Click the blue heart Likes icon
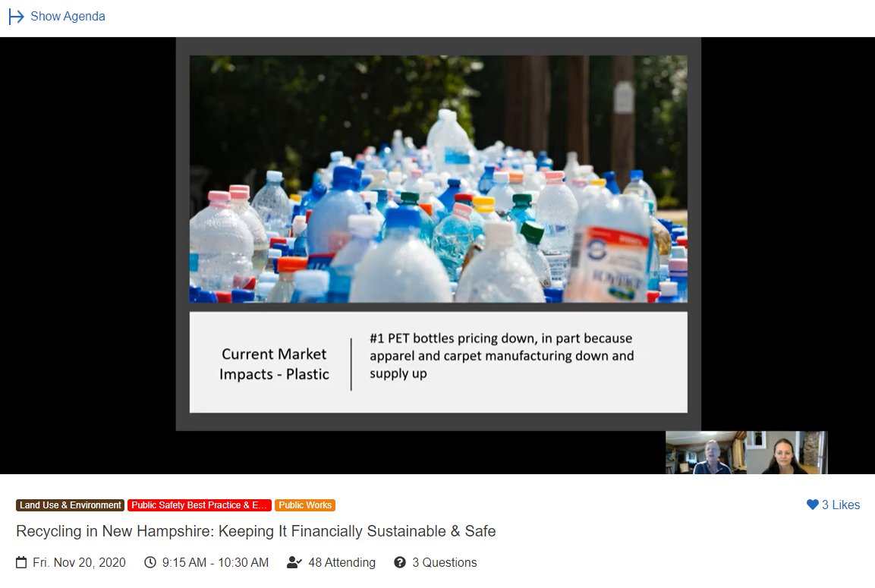 (x=813, y=505)
